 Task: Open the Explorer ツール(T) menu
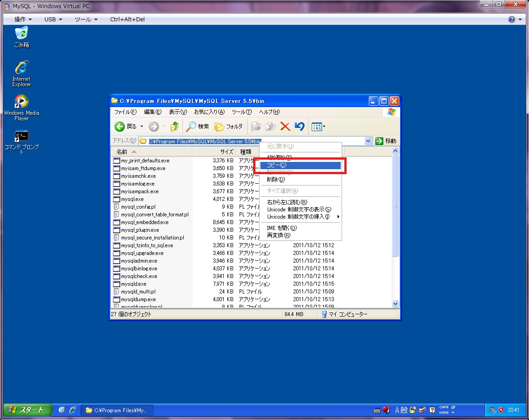tap(241, 112)
